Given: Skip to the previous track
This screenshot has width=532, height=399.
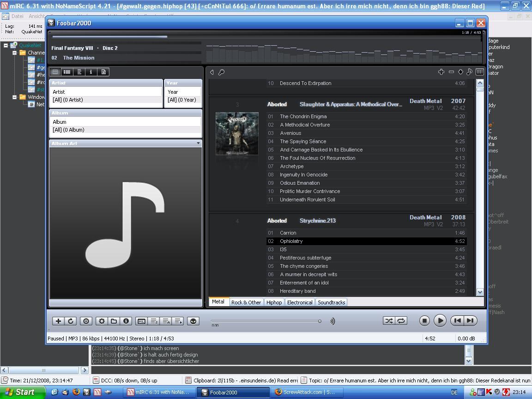Looking at the screenshot, I should [x=457, y=320].
